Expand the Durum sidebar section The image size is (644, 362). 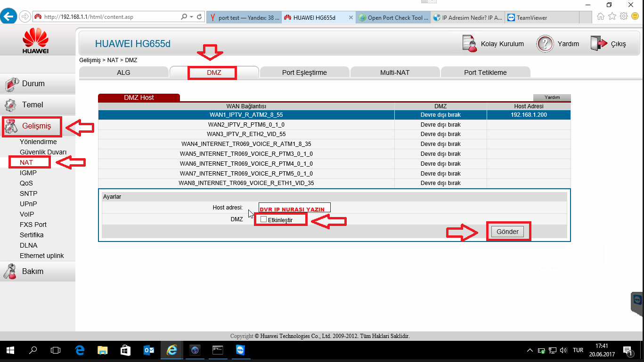pyautogui.click(x=38, y=84)
